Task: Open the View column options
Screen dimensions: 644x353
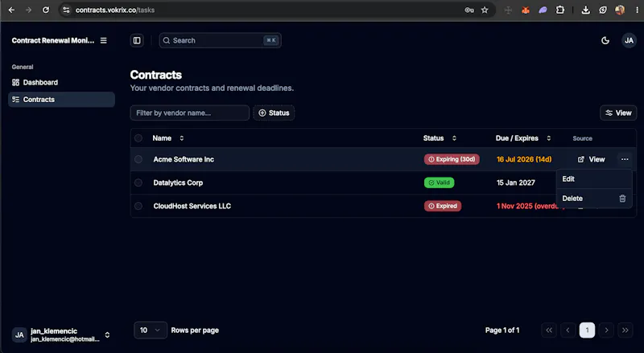Action: 618,113
